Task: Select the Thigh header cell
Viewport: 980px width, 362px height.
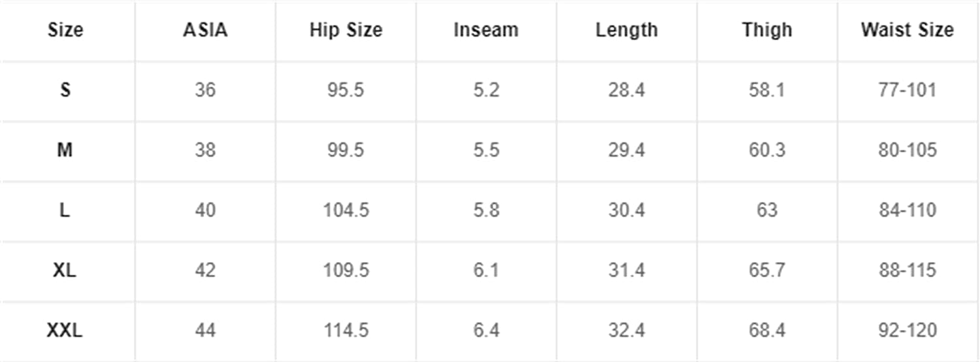Action: click(767, 30)
